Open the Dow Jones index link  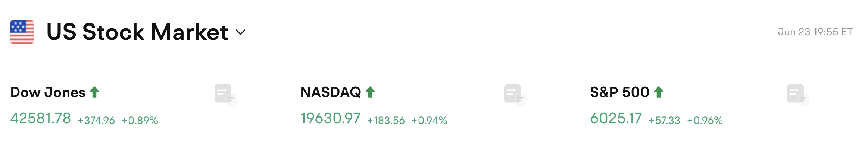(x=48, y=92)
